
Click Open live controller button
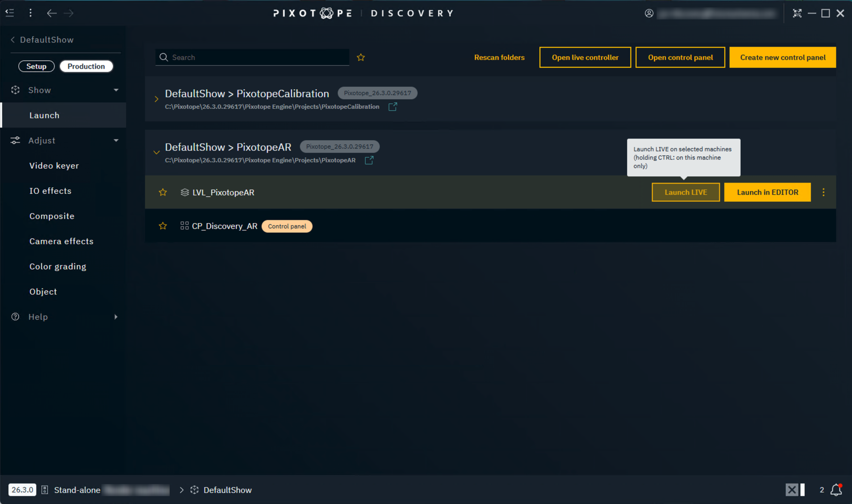pos(585,57)
